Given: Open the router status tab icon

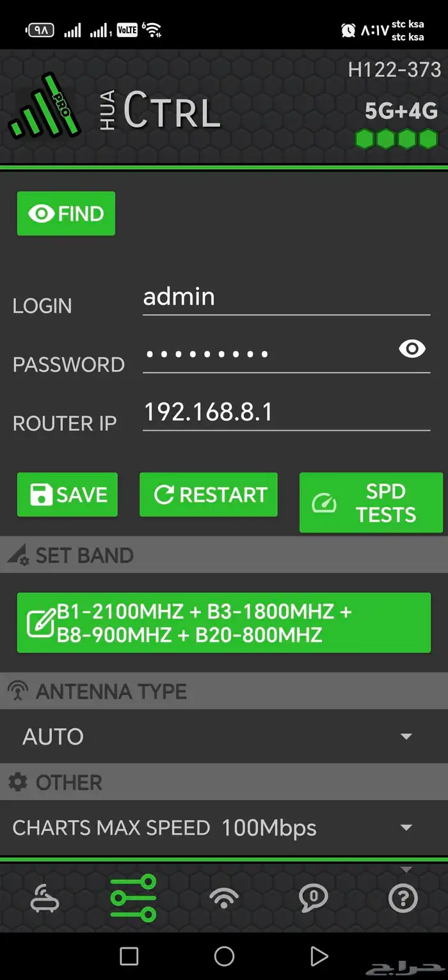Looking at the screenshot, I should (45, 899).
